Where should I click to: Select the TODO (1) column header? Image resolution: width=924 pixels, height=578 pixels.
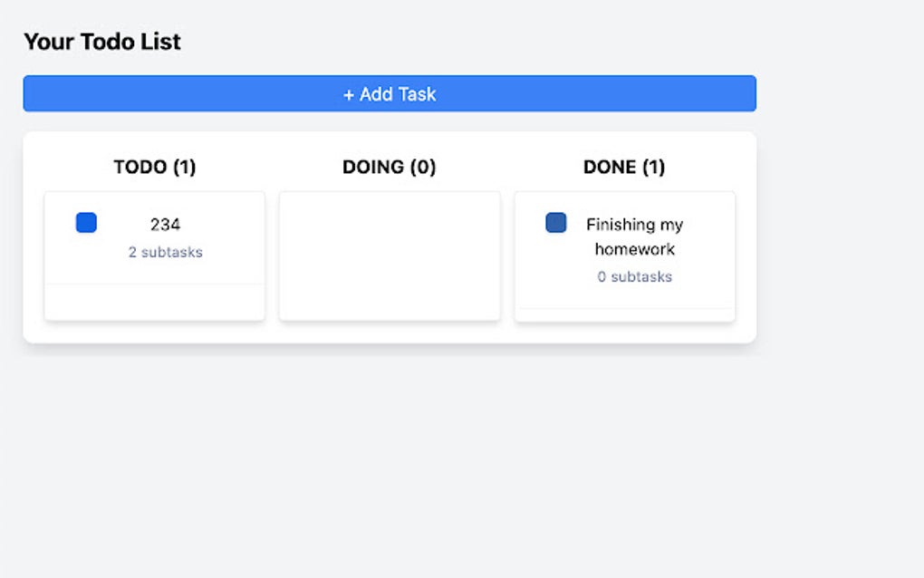tap(154, 167)
